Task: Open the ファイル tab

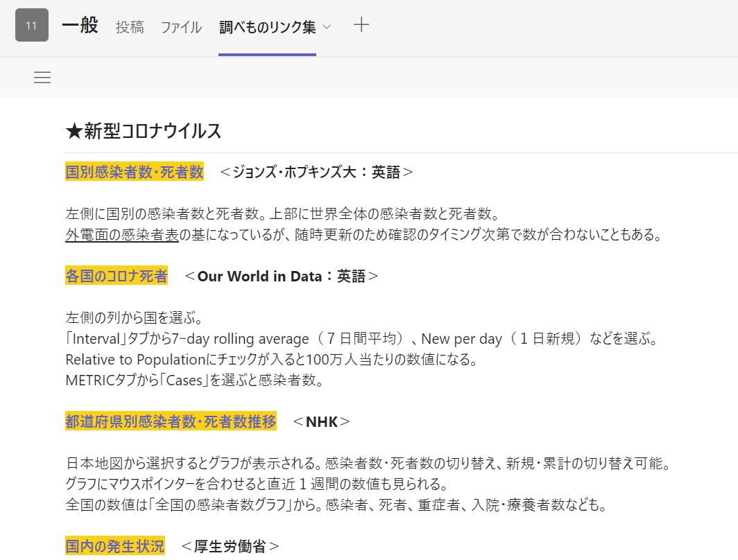Action: 180,26
